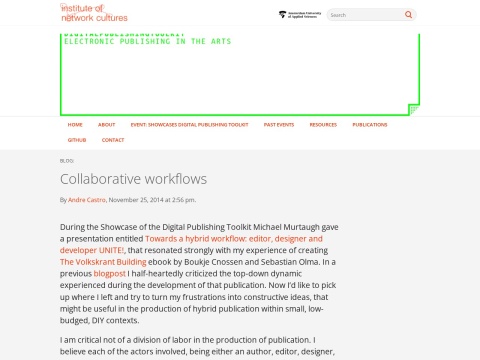Open the About menu item

(x=106, y=125)
